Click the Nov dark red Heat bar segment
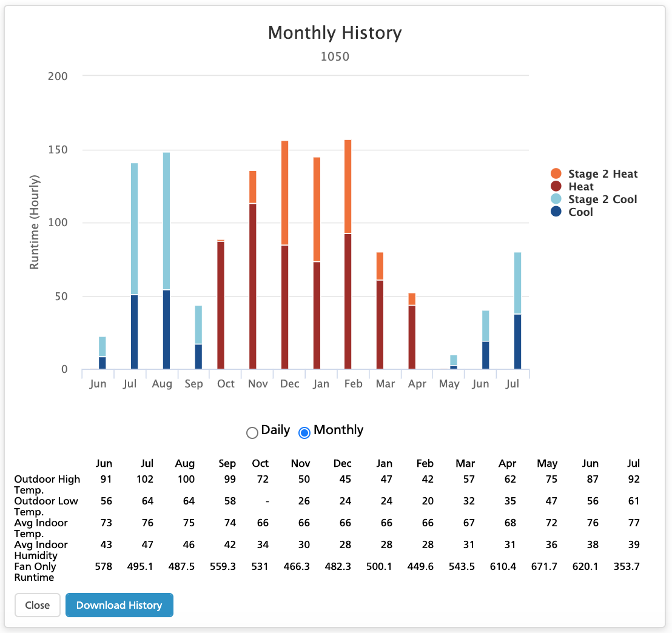The image size is (672, 633). pos(253,286)
